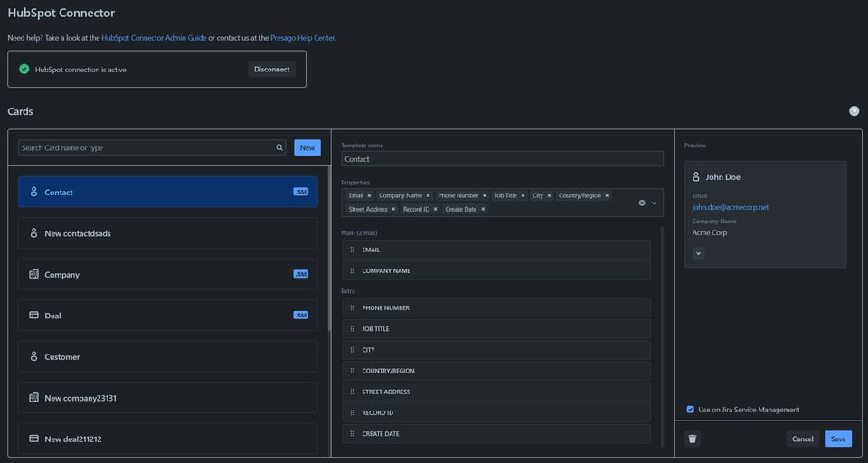Click the John Doe preview name

click(x=722, y=176)
